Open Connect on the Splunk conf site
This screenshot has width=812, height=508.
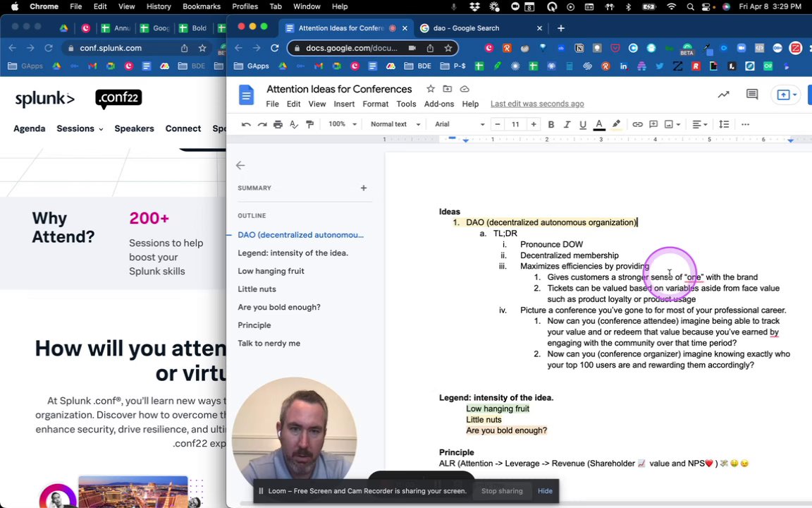pos(183,128)
